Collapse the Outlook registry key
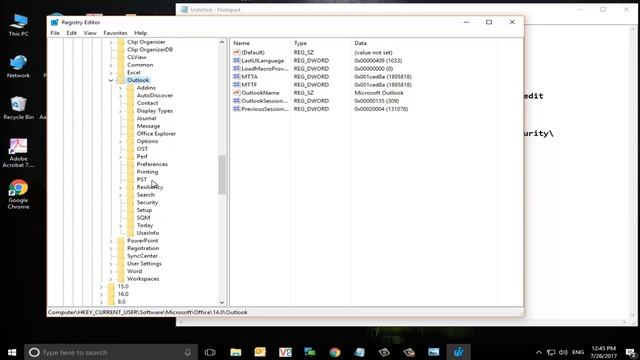The height and width of the screenshot is (360, 640). [x=111, y=80]
